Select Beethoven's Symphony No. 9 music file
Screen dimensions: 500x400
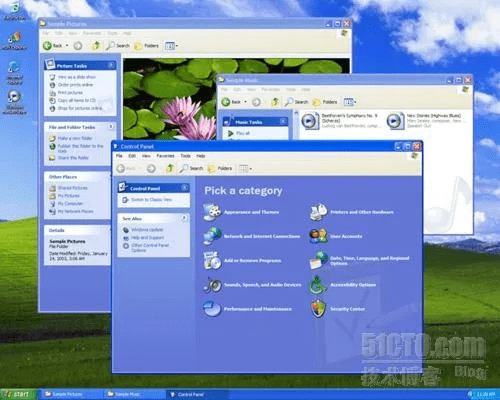pyautogui.click(x=341, y=120)
